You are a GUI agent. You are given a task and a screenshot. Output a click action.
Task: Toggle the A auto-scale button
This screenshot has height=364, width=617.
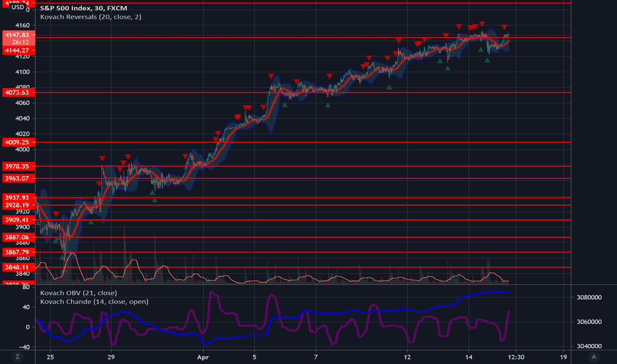pyautogui.click(x=594, y=357)
